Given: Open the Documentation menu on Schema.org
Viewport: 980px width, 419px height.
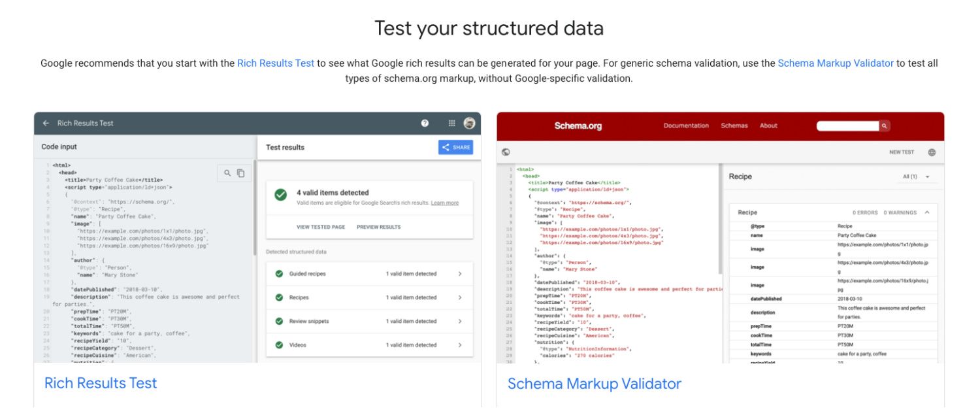Looking at the screenshot, I should pos(686,126).
